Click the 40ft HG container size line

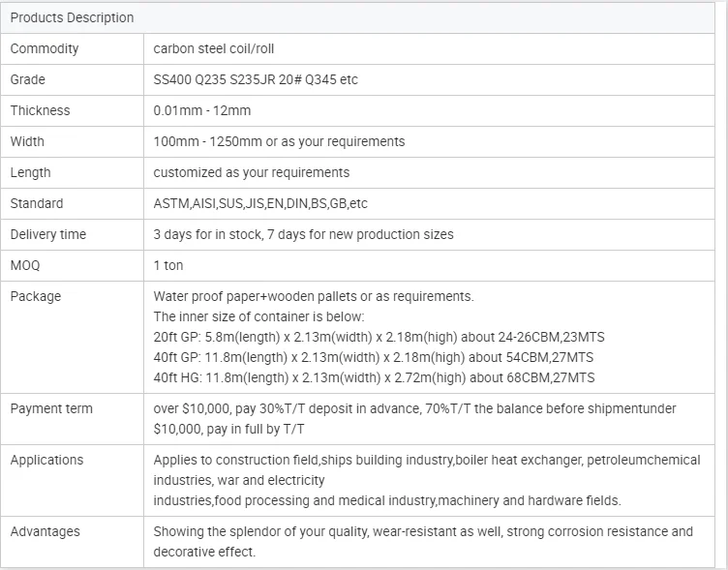(374, 378)
